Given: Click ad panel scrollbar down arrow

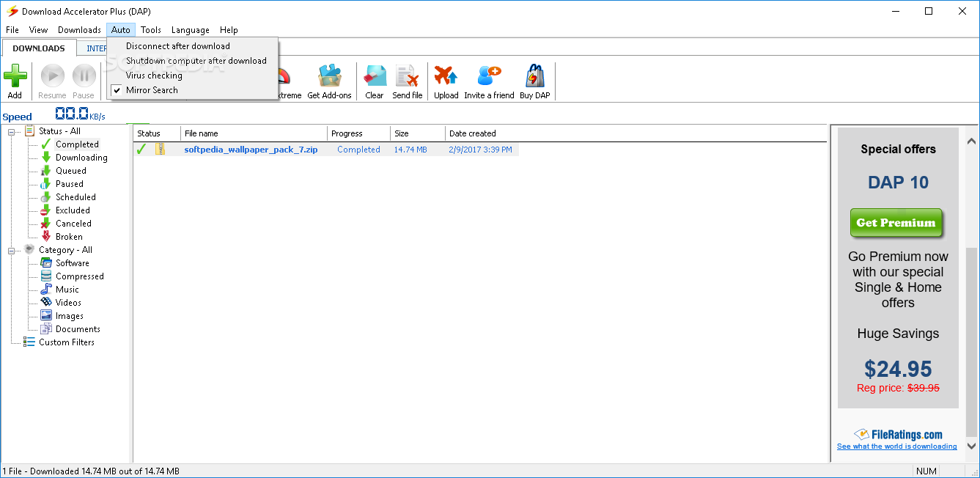Looking at the screenshot, I should 971,445.
